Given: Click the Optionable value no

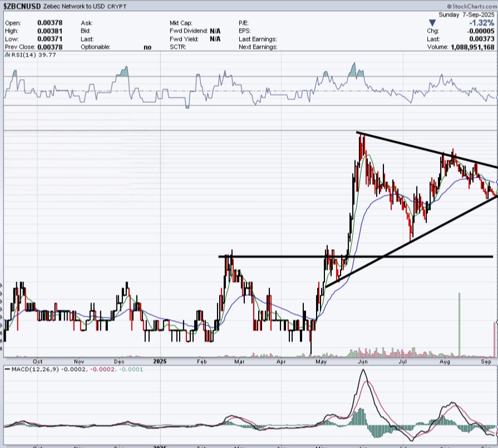Looking at the screenshot, I should point(147,47).
